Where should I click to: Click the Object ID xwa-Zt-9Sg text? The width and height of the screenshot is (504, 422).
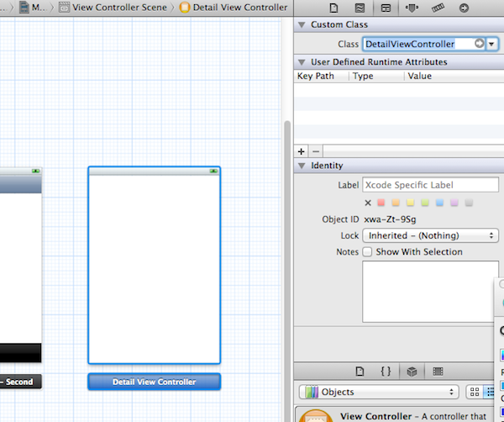(390, 219)
